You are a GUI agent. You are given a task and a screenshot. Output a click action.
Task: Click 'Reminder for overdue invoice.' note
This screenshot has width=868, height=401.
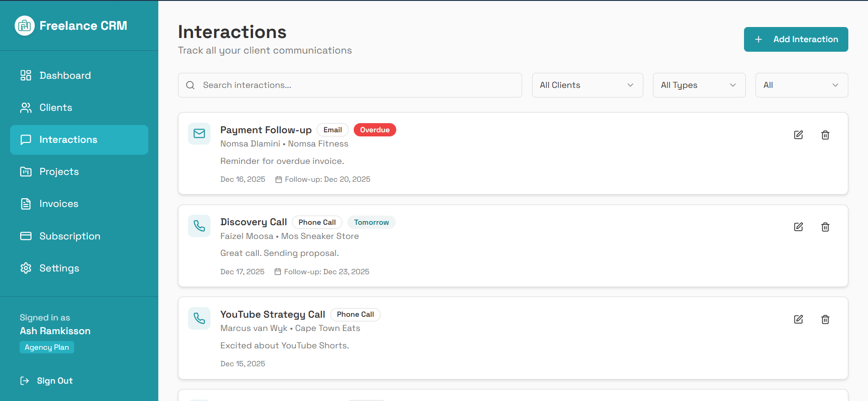coord(282,161)
